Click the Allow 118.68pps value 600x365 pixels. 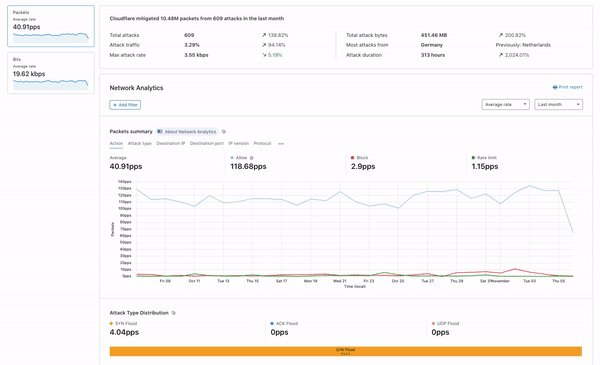[248, 166]
